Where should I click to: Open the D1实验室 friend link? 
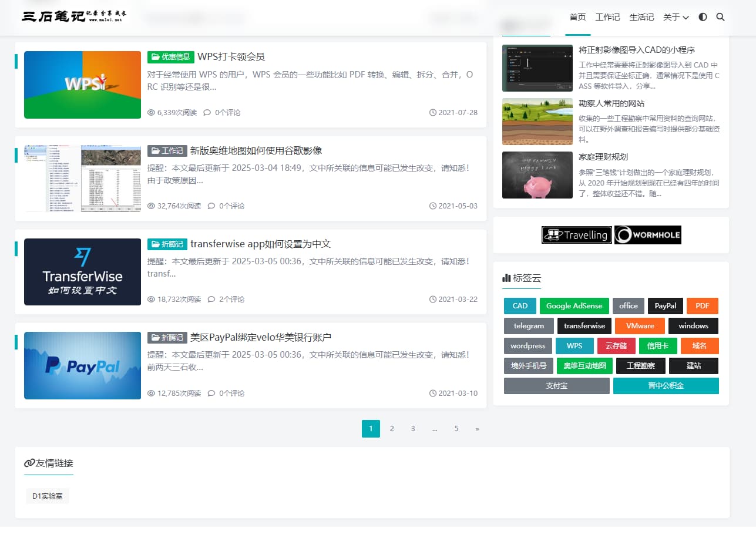(x=47, y=496)
